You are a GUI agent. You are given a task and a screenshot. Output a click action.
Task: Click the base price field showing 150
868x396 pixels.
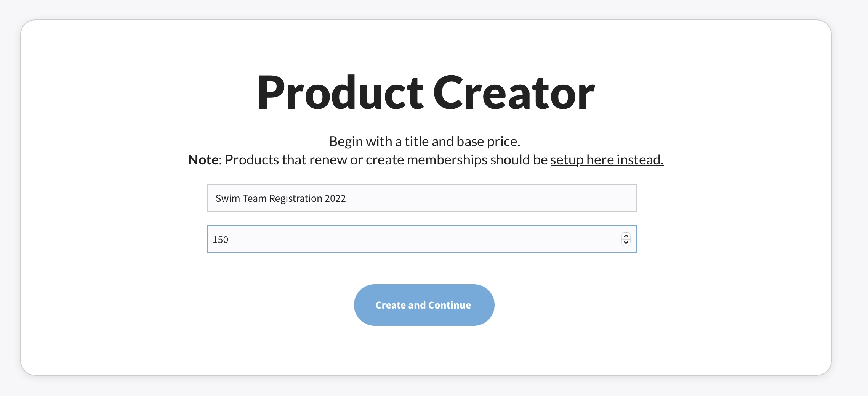coord(415,239)
